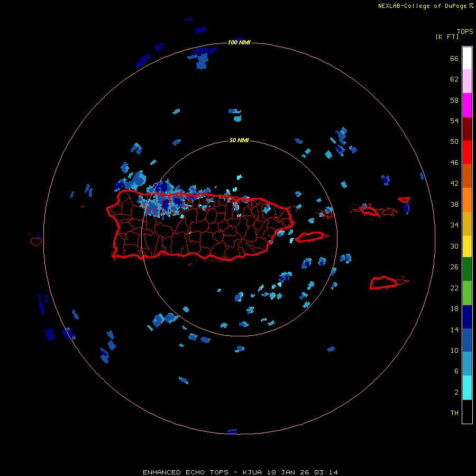Select the navy blue legend swatch
The height and width of the screenshot is (476, 476).
pyautogui.click(x=467, y=317)
